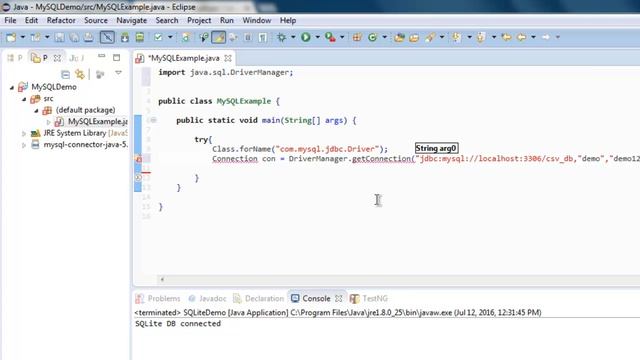Click the Print toolbar icon
This screenshot has width=640, height=360.
88,38
